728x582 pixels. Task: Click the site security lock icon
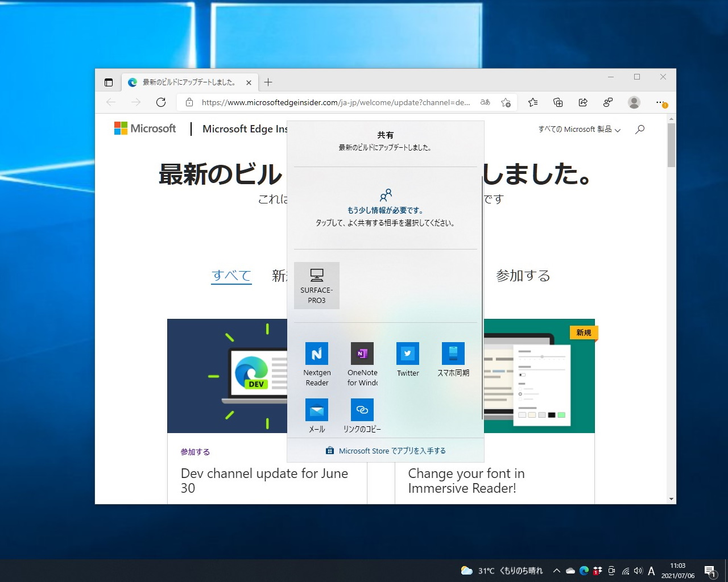click(x=188, y=102)
